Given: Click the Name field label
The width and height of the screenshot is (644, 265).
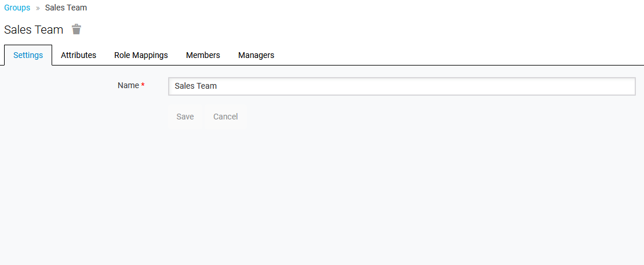Looking at the screenshot, I should point(128,85).
